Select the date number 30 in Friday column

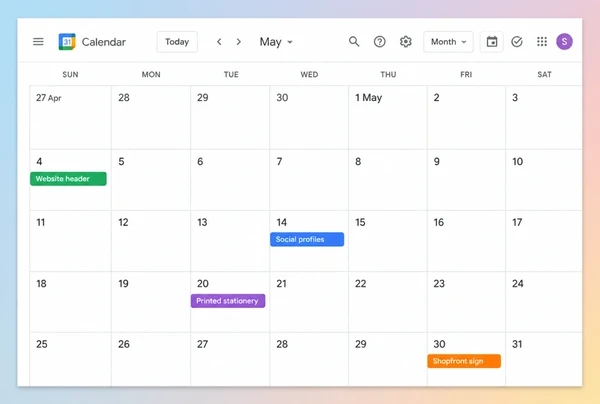coord(439,344)
